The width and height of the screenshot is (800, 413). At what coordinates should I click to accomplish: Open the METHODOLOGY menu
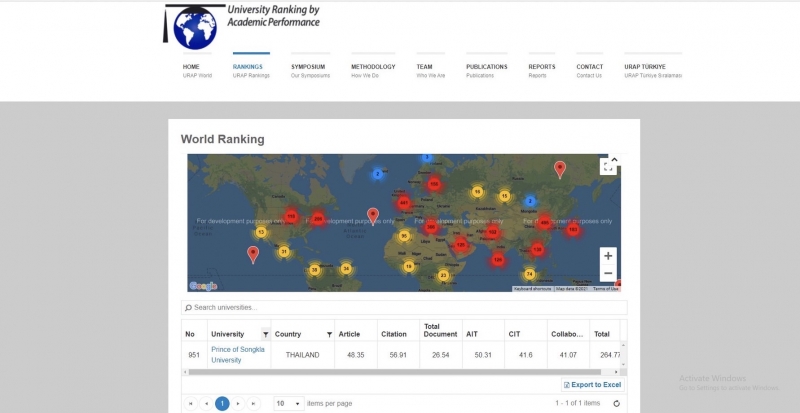[x=373, y=70]
